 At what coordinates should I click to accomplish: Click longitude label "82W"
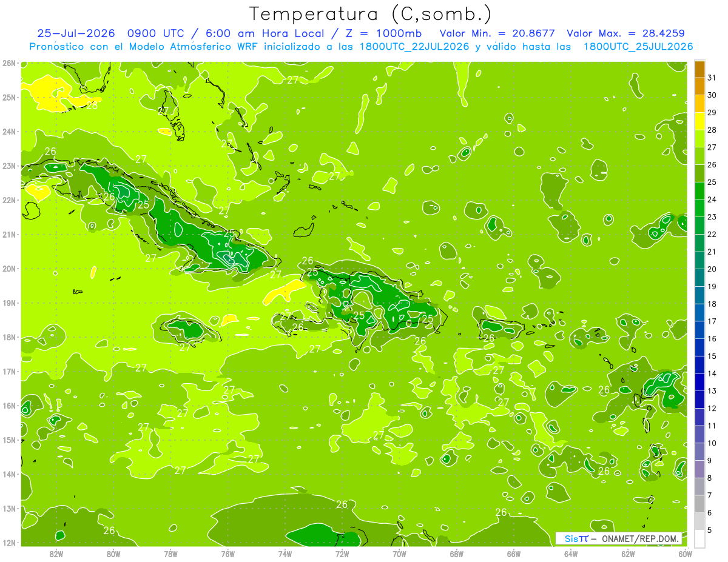56,554
